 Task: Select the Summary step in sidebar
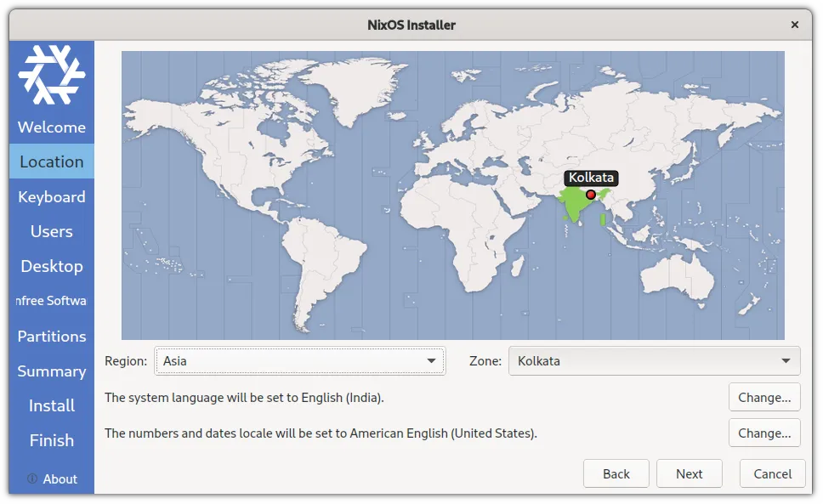[52, 371]
